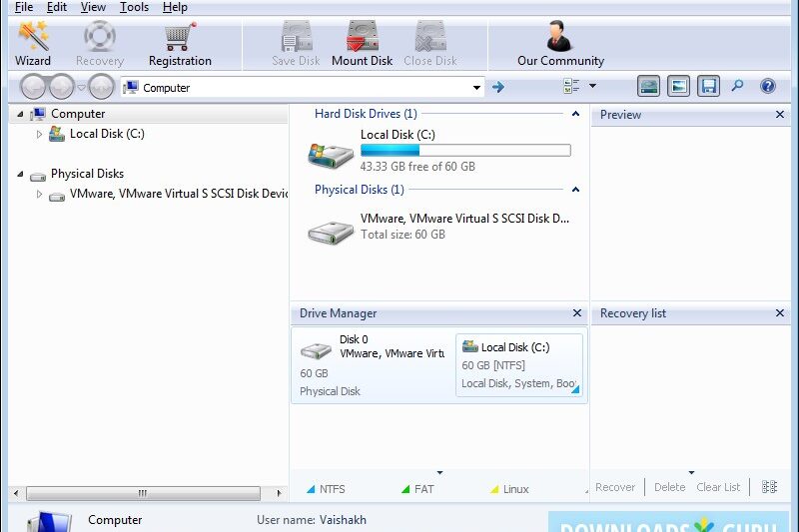The height and width of the screenshot is (532, 799).
Task: Launch the Wizard tool
Action: 33,44
